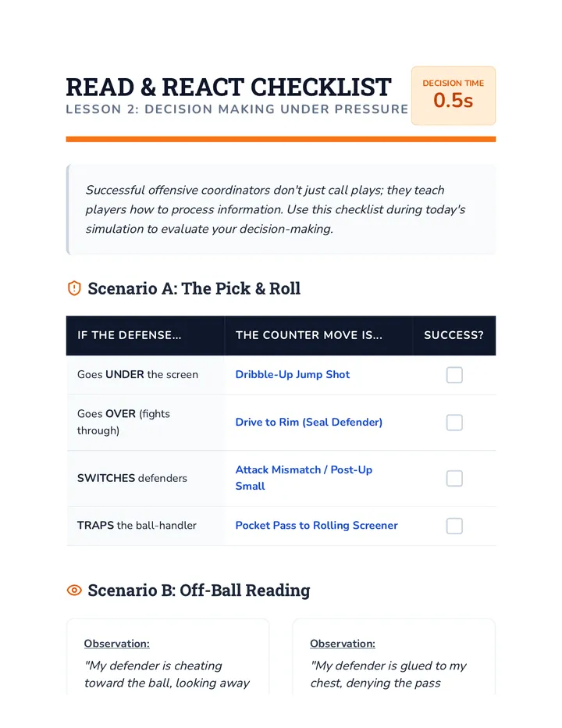Click the Dribble-Up Jump Shot link
Image resolution: width=562 pixels, height=728 pixels.
[x=293, y=375]
